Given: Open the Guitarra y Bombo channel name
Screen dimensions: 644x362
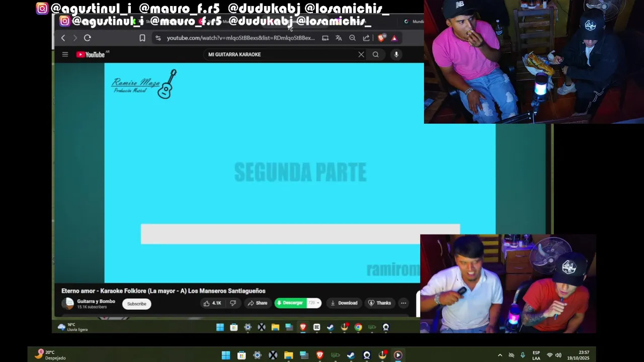Looking at the screenshot, I should [96, 301].
